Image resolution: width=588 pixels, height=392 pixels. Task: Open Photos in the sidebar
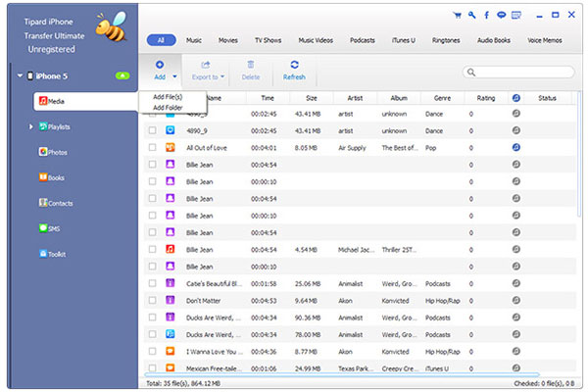coord(53,152)
